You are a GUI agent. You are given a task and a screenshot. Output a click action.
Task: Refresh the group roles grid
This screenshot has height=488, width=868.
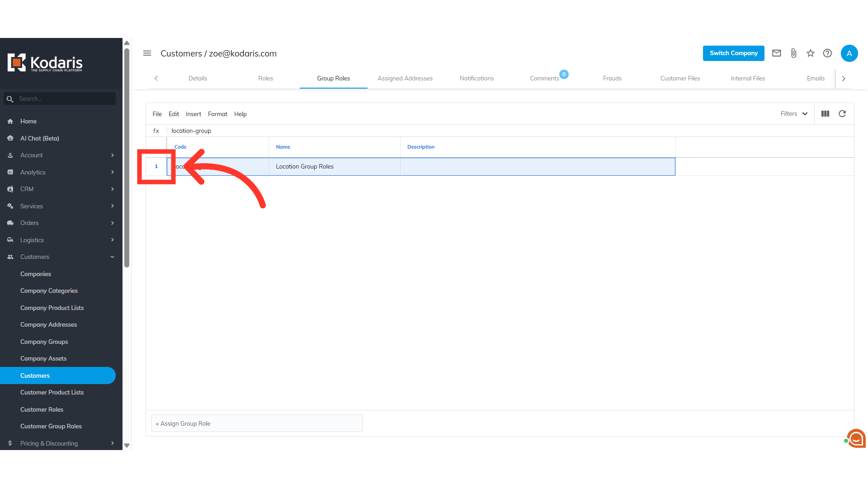[x=842, y=114]
